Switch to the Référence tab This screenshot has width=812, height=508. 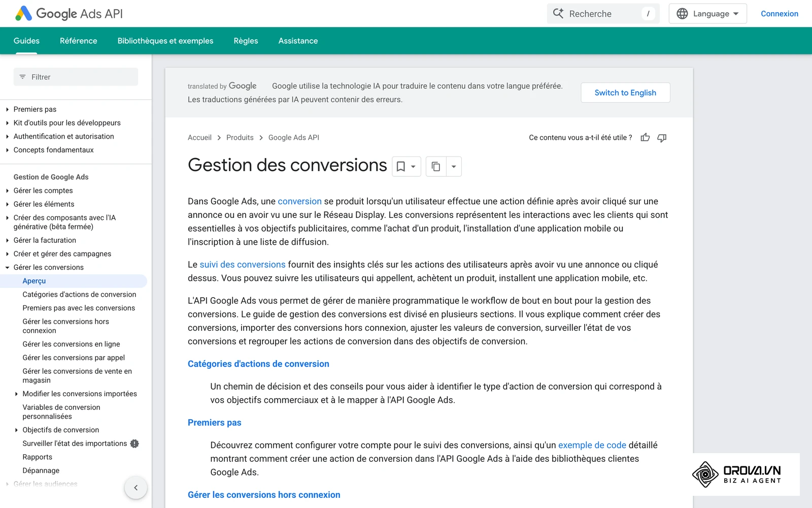[78, 41]
